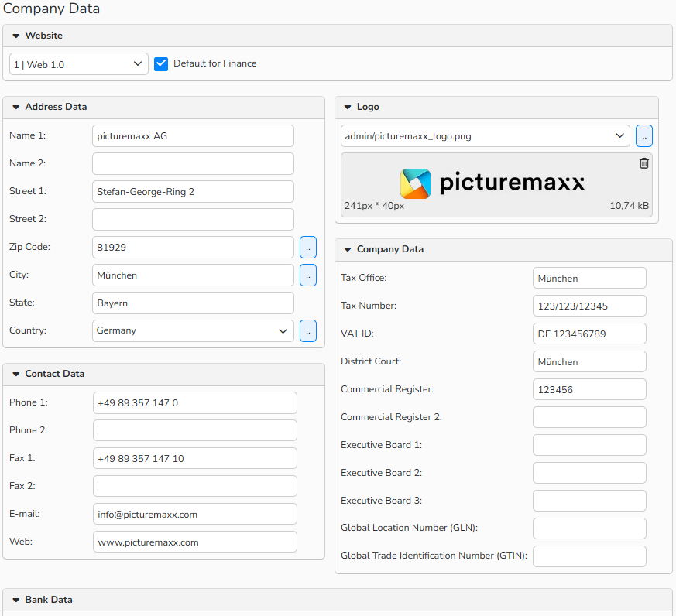Screen dimensions: 676x616
Task: Click the picturemaxx logo preview image
Action: [x=492, y=183]
